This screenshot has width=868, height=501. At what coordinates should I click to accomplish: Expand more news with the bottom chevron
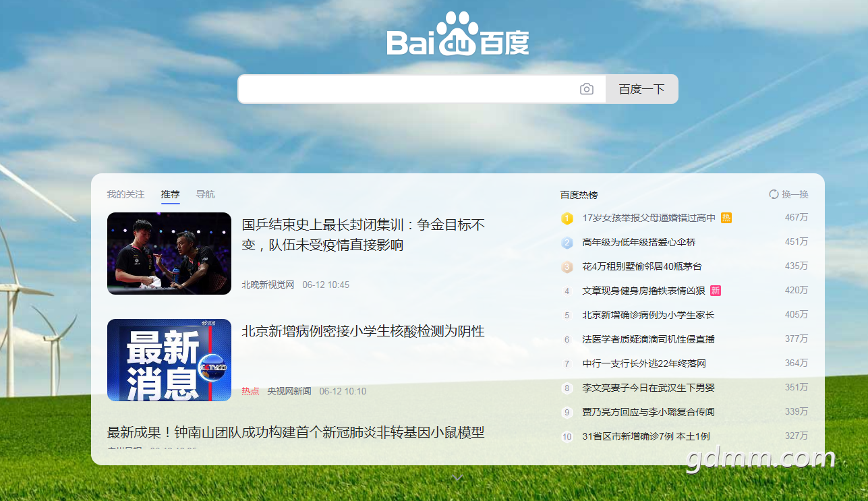point(457,478)
